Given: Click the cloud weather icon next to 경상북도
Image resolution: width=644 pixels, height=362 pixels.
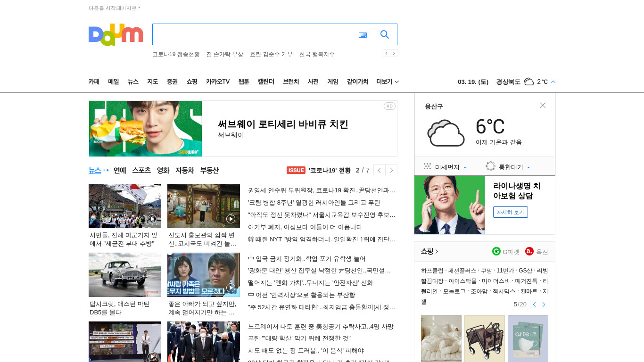Looking at the screenshot, I should click(x=529, y=82).
